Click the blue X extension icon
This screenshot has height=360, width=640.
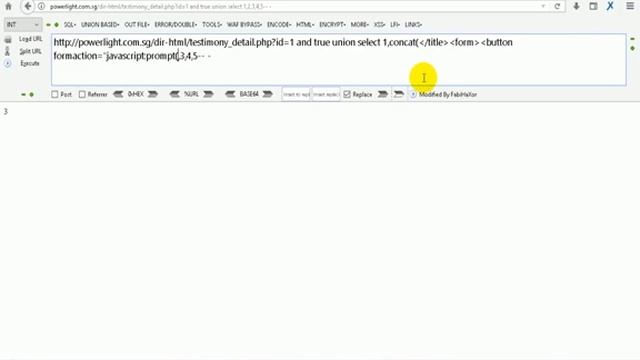(610, 6)
